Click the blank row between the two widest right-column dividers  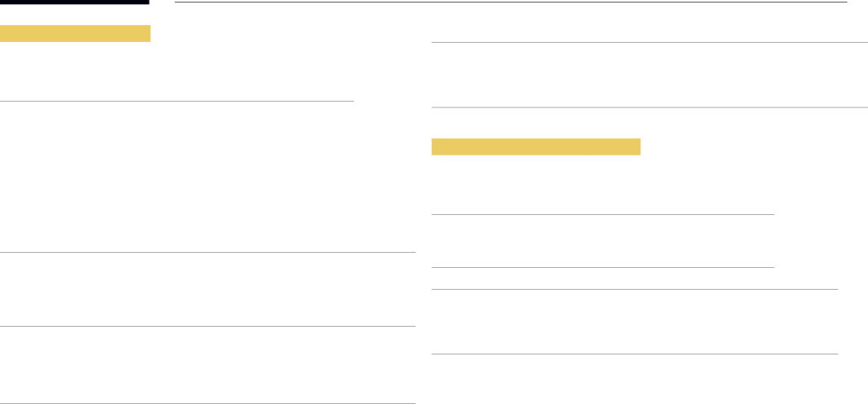click(650, 75)
